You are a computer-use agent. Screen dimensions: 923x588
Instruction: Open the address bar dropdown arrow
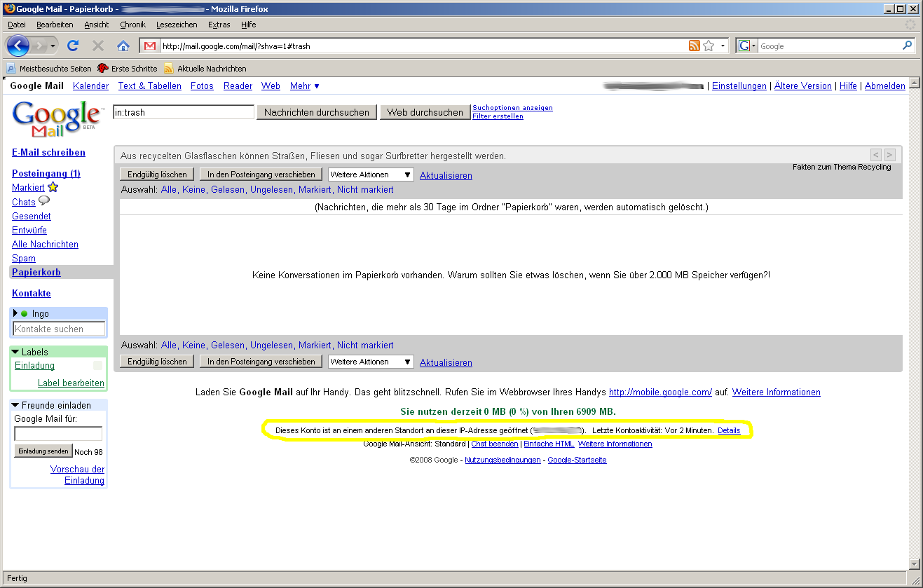pyautogui.click(x=723, y=46)
